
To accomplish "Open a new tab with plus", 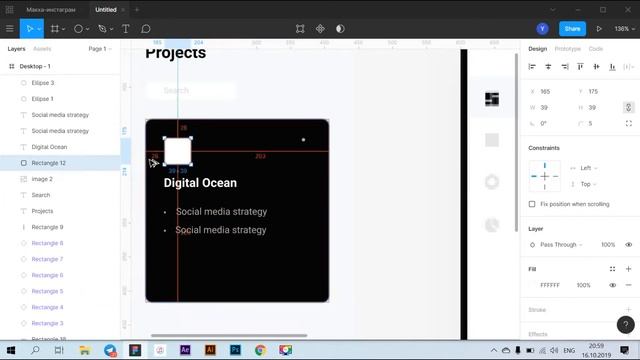I will (x=137, y=9).
